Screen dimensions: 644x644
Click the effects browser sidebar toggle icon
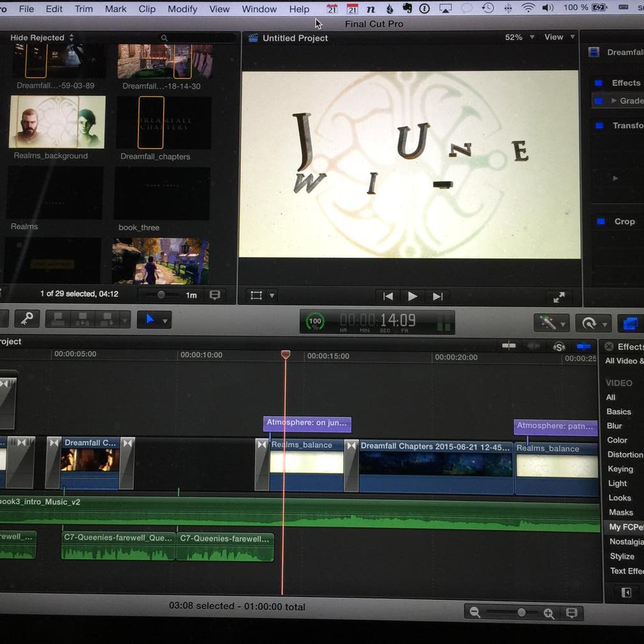(626, 592)
